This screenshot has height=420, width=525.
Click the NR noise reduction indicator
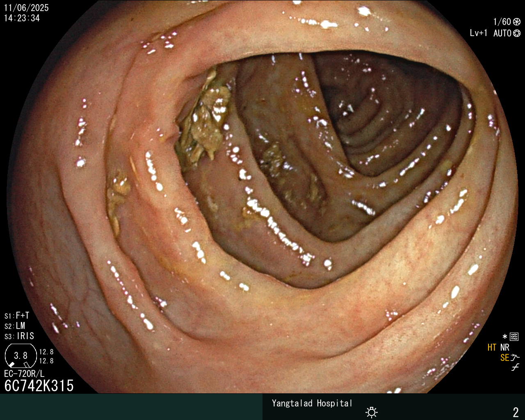pos(505,347)
